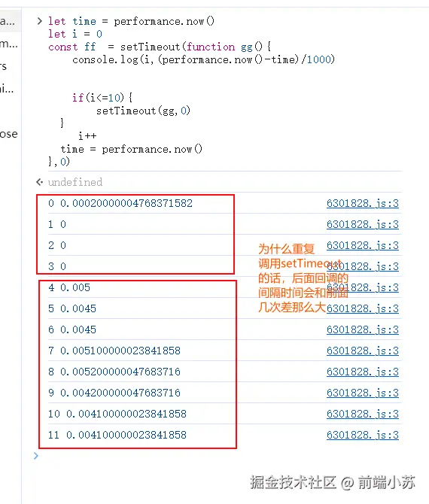Open source link beside row 2 output

363,245
